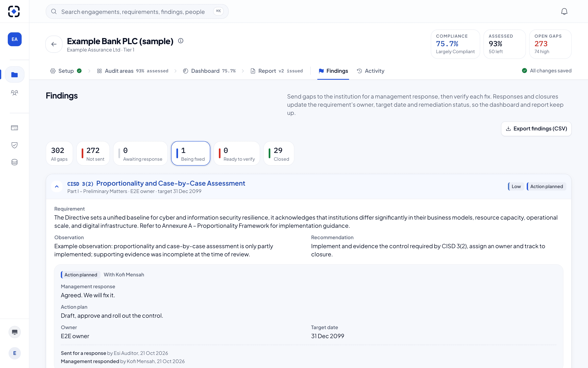Click the Low severity badge
Image resolution: width=588 pixels, height=368 pixels.
coord(516,186)
